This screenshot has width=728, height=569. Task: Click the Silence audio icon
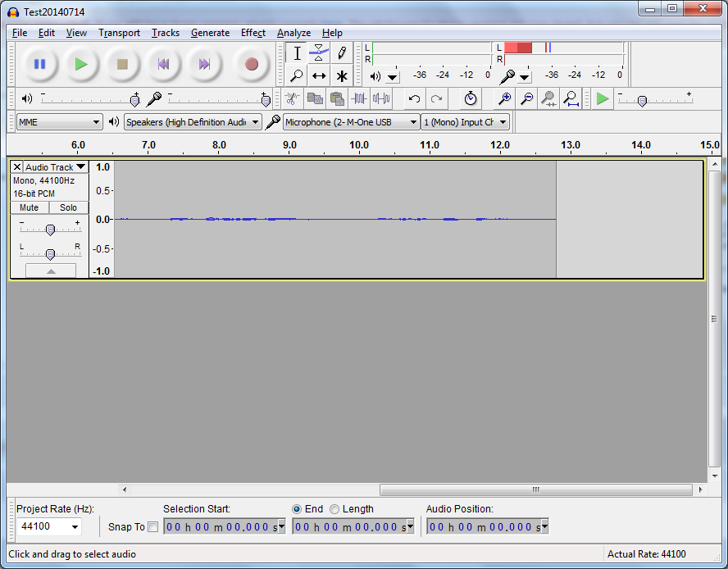pos(381,98)
